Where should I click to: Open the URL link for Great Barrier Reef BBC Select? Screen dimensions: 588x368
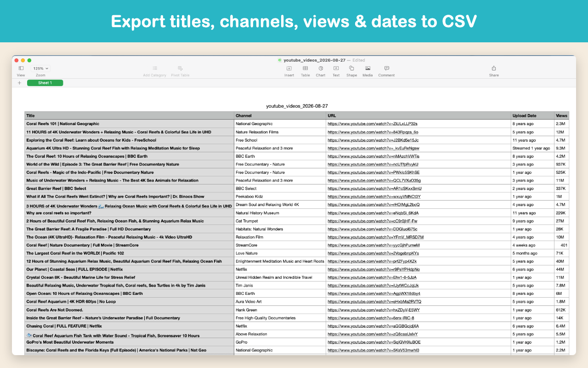click(x=374, y=189)
